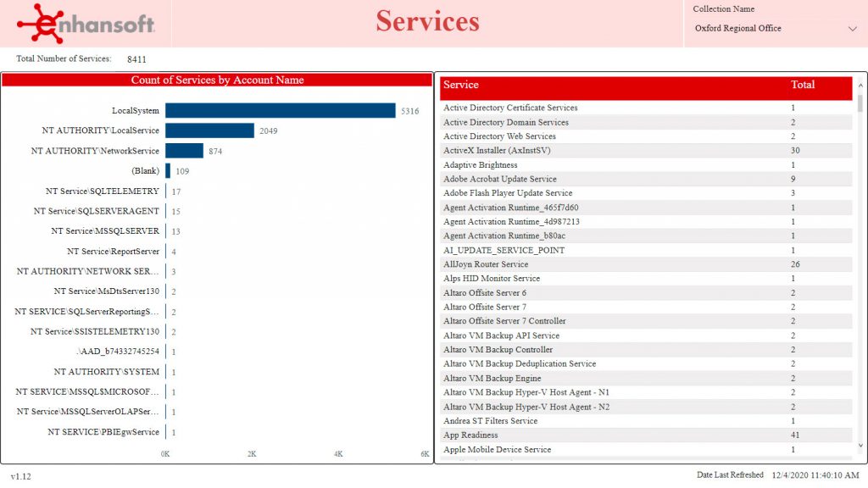Sort by the Total column header
The width and height of the screenshot is (868, 488).
click(x=802, y=85)
